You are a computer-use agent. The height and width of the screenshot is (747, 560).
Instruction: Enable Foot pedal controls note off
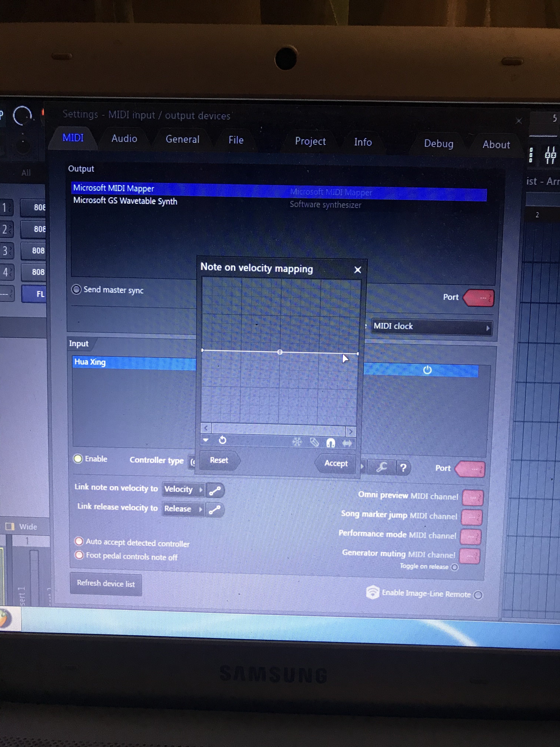click(79, 555)
